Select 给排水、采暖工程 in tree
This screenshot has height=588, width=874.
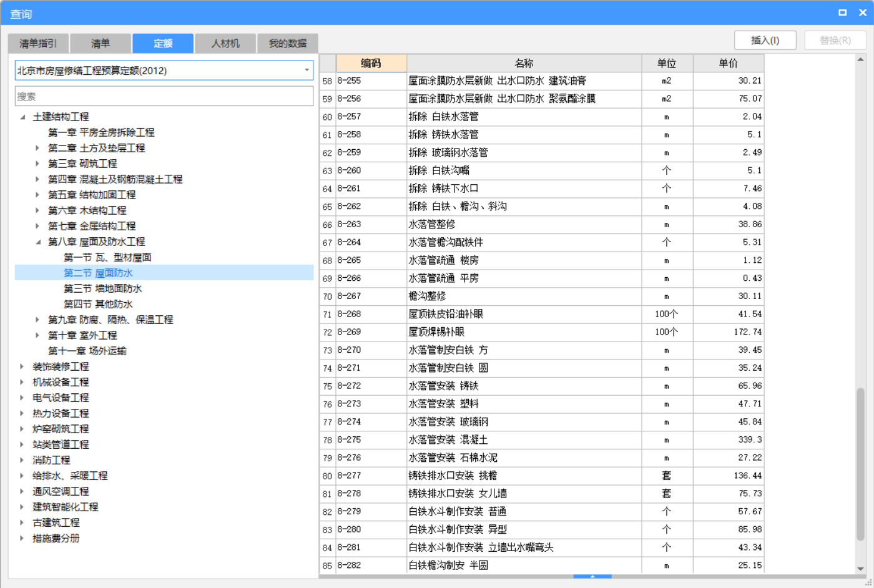(70, 476)
